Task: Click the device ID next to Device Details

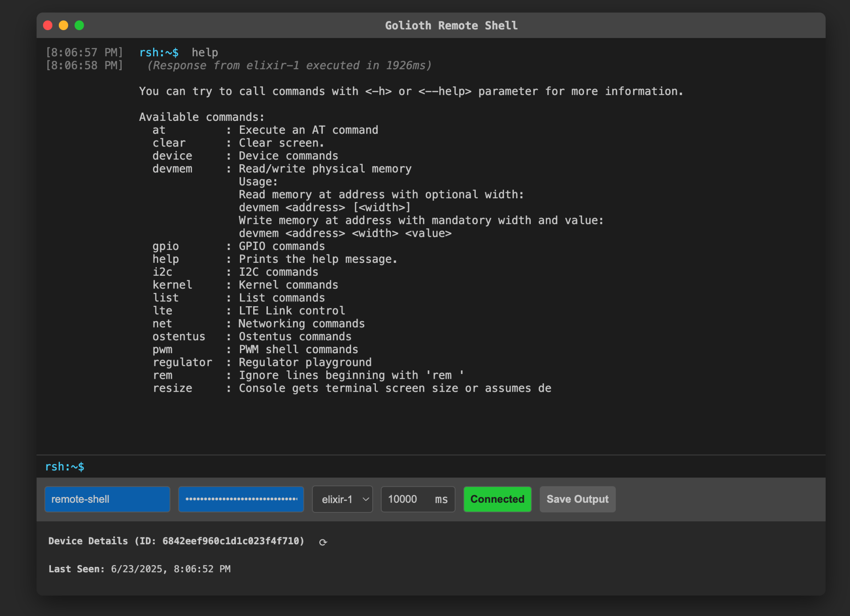Action: (x=232, y=541)
